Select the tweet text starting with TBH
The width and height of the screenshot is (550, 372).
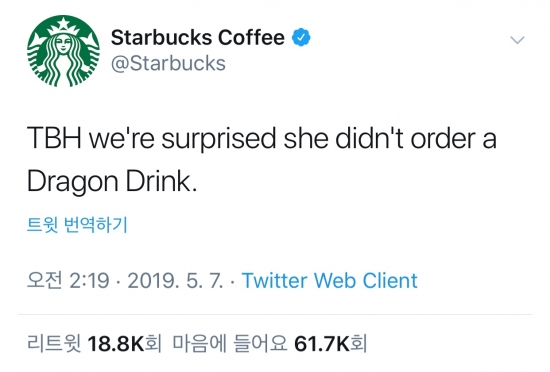point(262,160)
